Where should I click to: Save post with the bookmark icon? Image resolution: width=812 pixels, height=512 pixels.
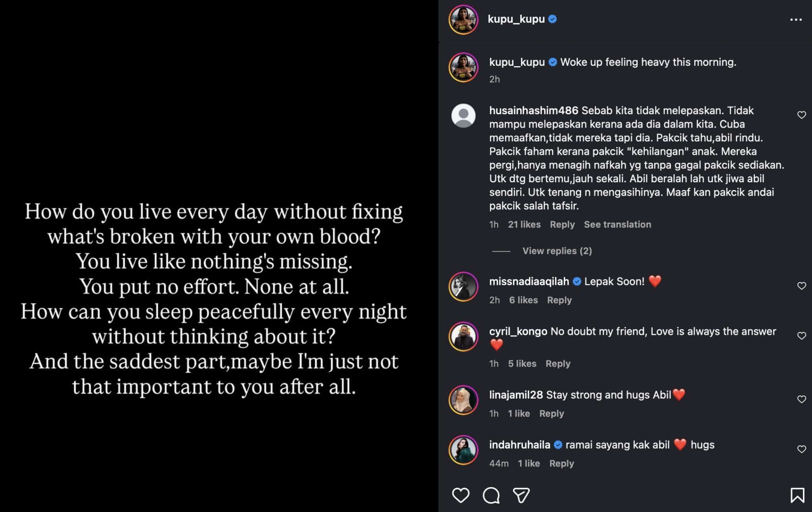tap(797, 495)
